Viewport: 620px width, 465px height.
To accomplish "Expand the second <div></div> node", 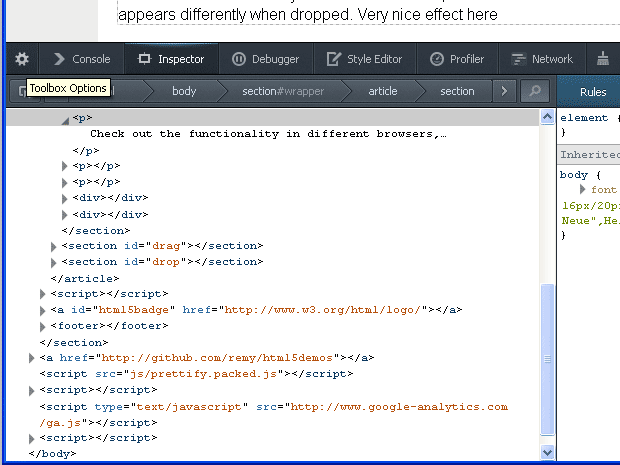I will [64, 215].
